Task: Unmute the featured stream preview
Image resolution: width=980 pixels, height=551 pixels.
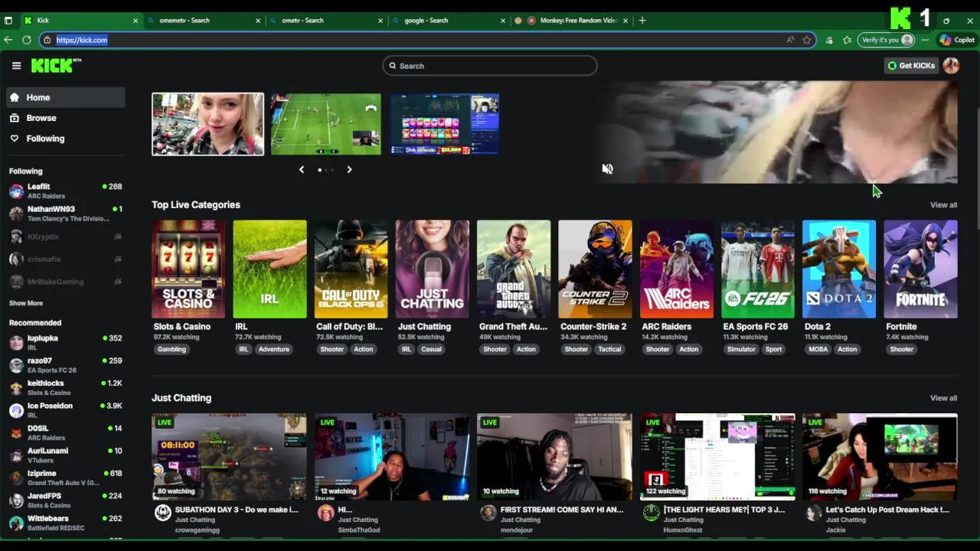Action: 607,169
